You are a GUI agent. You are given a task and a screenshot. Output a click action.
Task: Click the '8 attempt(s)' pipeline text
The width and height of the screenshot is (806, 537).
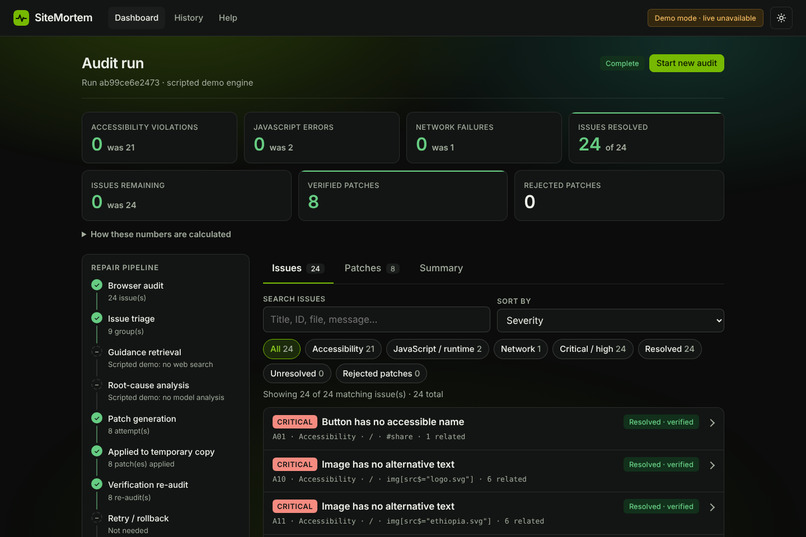click(x=129, y=431)
